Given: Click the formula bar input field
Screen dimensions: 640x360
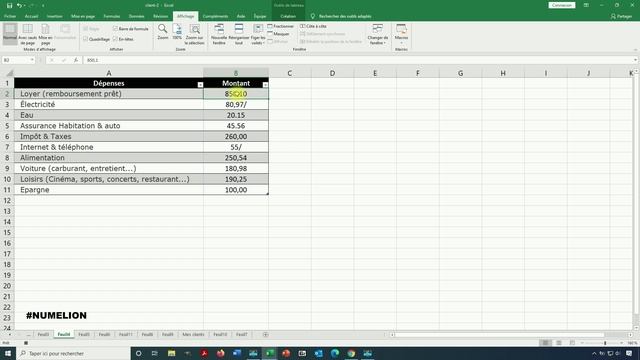Looking at the screenshot, I should [358, 60].
